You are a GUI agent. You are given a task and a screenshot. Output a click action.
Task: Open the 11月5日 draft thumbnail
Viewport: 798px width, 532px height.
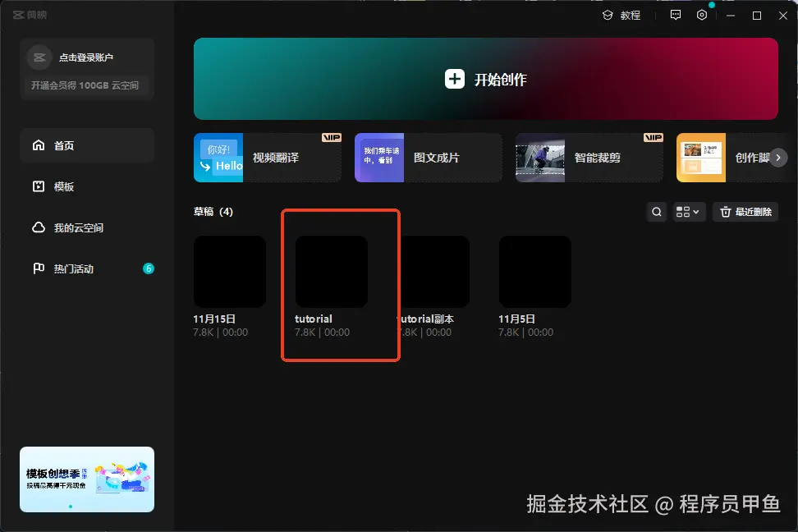(535, 272)
